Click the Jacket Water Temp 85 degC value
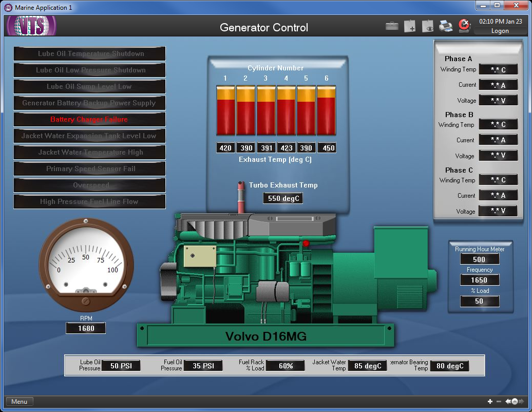The height and width of the screenshot is (412, 532). (368, 366)
